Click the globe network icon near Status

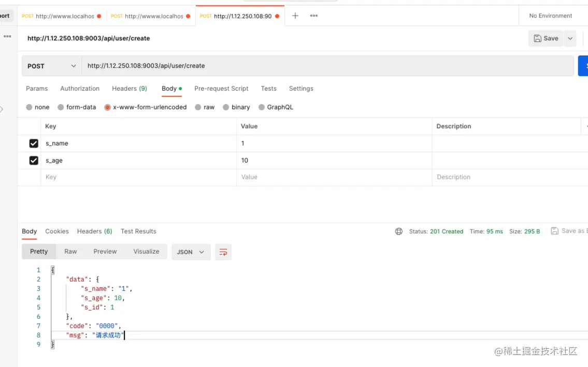[398, 231]
